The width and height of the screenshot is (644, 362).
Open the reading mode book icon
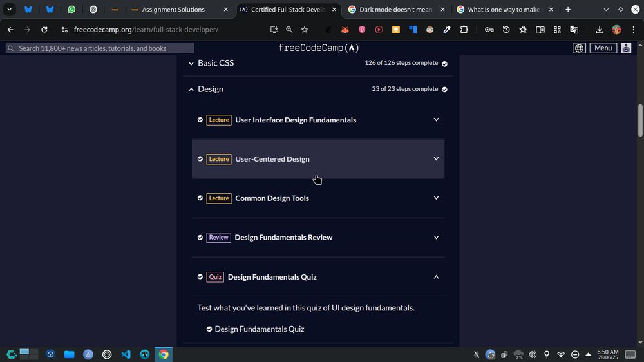540,30
